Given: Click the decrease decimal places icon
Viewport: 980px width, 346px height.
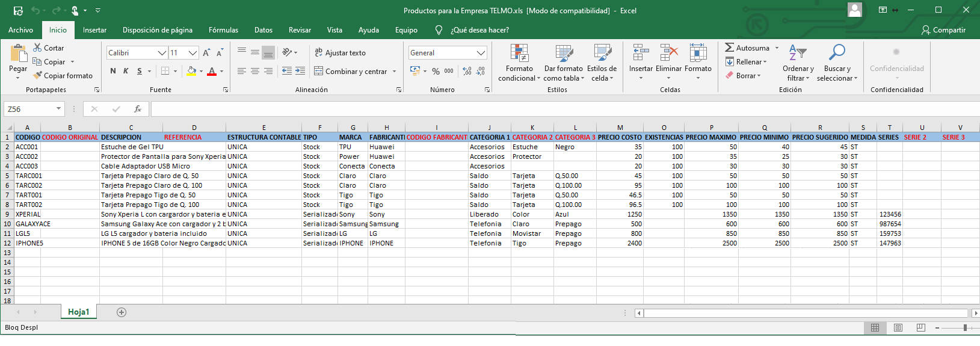Looking at the screenshot, I should [x=480, y=71].
